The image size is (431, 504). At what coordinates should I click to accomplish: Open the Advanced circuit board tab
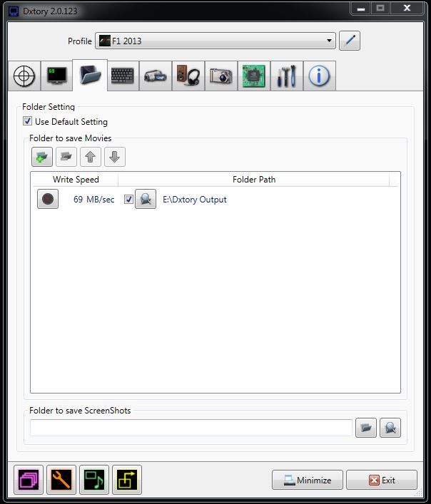click(x=254, y=76)
